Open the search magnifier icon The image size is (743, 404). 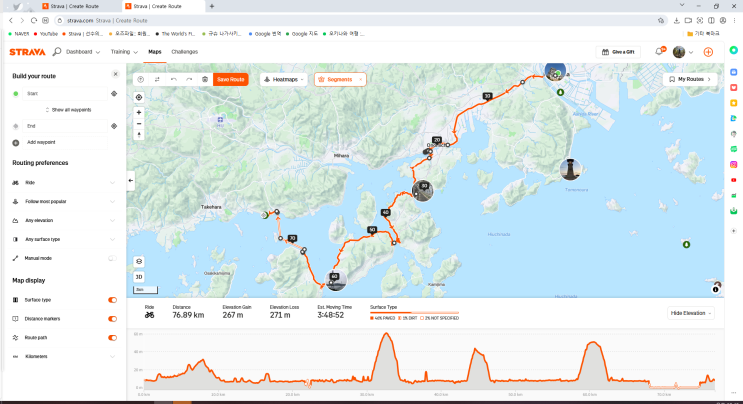click(57, 52)
